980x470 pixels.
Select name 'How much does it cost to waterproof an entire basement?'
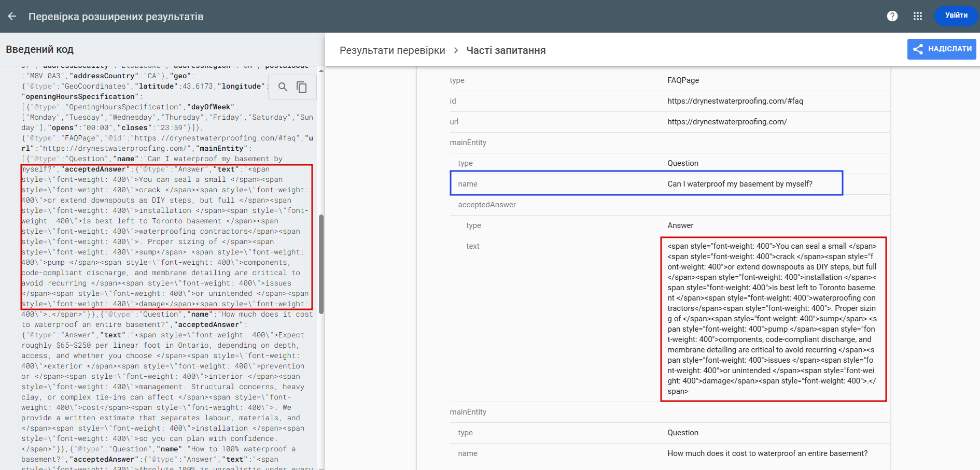[x=767, y=453]
